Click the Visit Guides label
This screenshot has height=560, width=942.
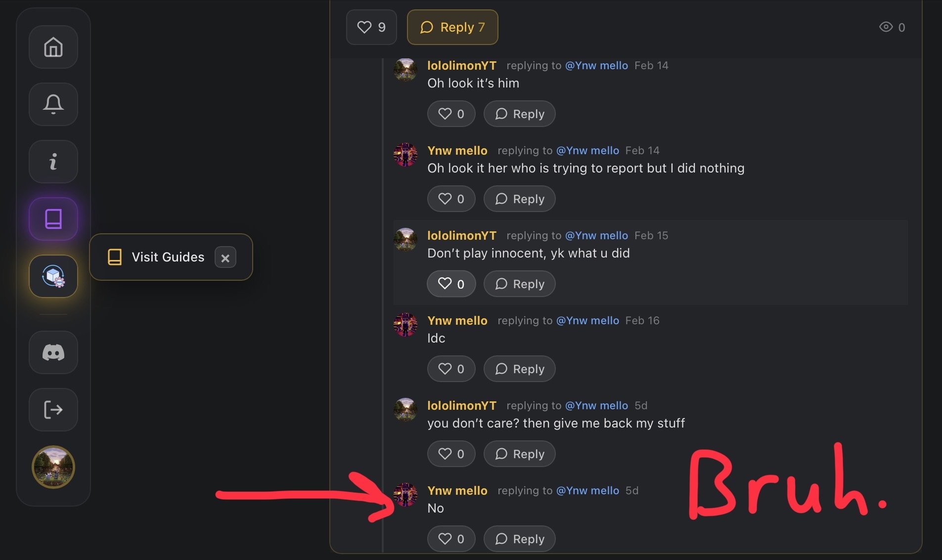point(168,257)
